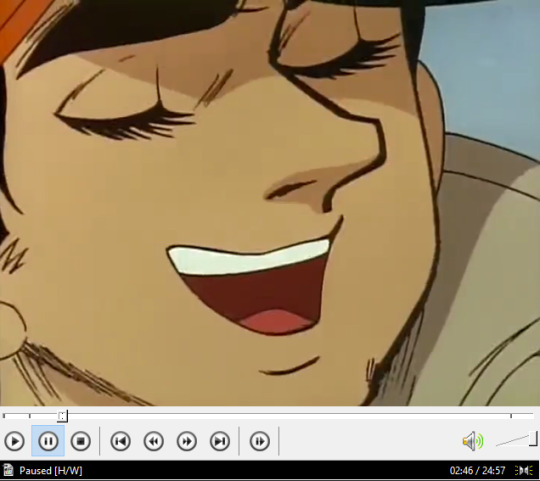Screen dimensions: 540x481
Task: Click the file icon in status bar
Action: click(8, 470)
